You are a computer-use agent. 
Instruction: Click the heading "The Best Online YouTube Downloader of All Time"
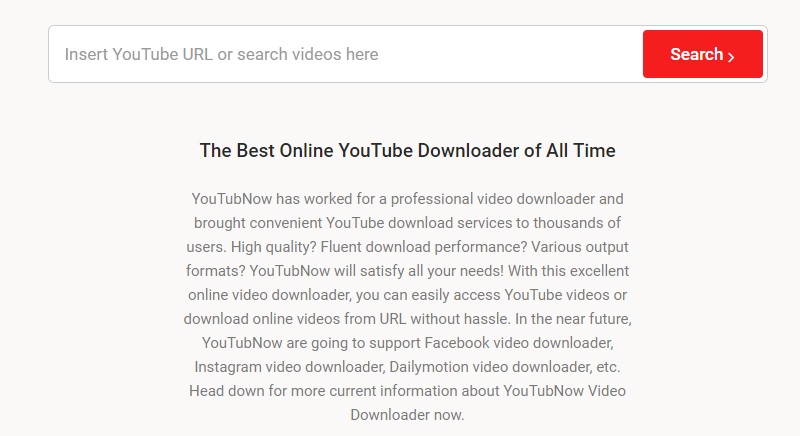coord(407,150)
